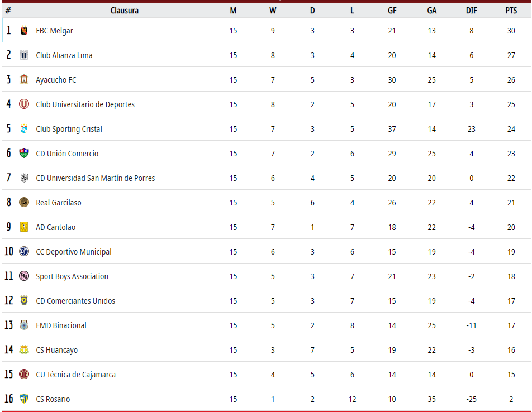532x412 pixels.
Task: Select the Clausura column header
Action: tap(125, 11)
